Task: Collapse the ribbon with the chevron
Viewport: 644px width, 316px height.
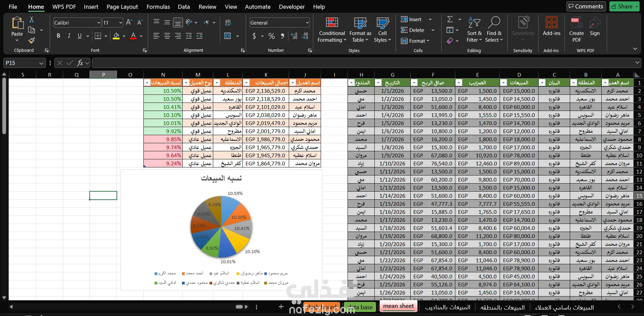Action: point(635,49)
